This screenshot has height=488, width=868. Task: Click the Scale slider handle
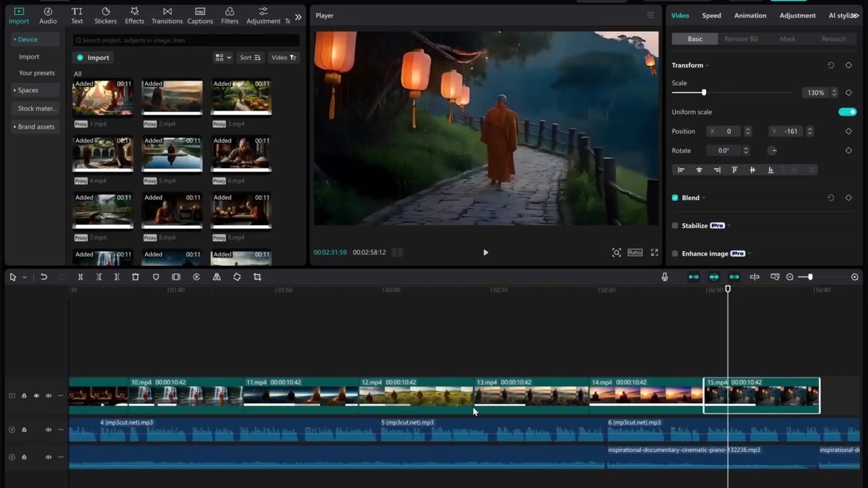point(704,93)
